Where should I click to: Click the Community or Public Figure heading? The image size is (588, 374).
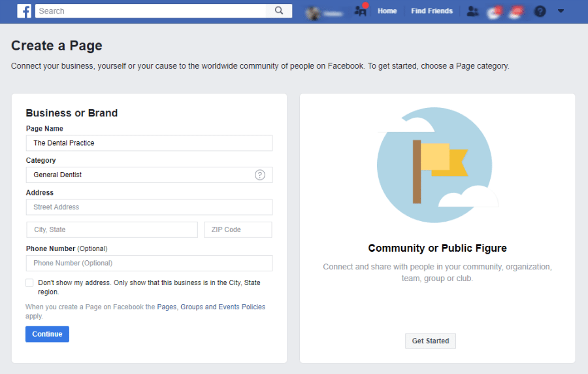(437, 248)
